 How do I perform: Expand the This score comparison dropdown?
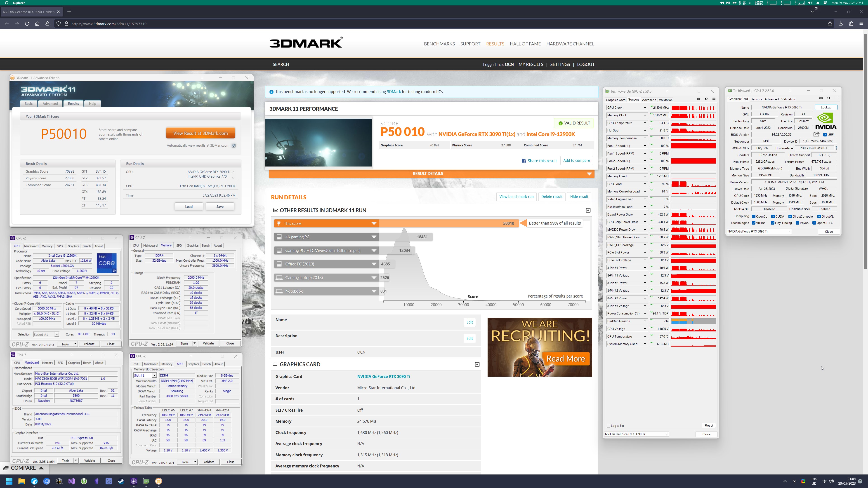click(374, 223)
